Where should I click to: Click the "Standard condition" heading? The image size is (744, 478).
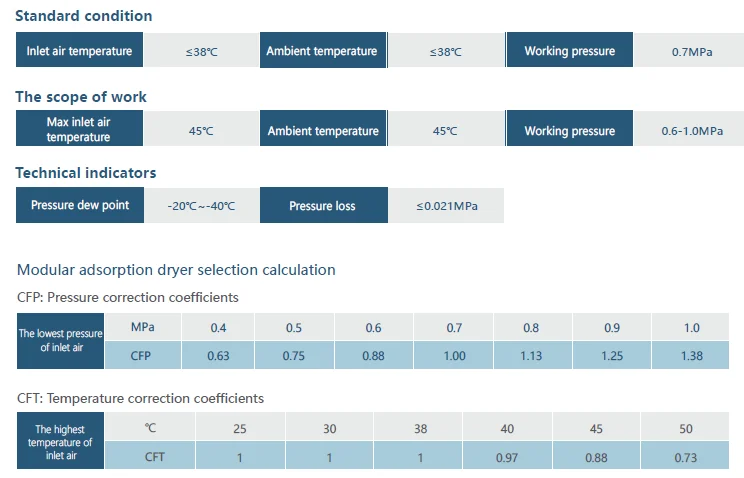click(x=84, y=16)
